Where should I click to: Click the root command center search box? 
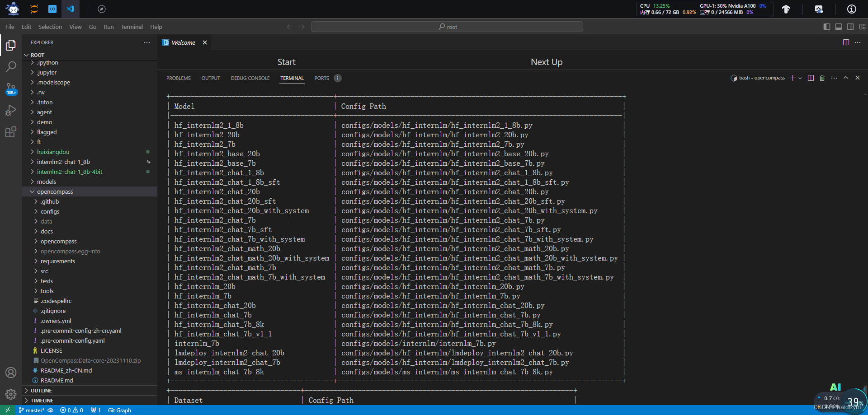coord(447,27)
